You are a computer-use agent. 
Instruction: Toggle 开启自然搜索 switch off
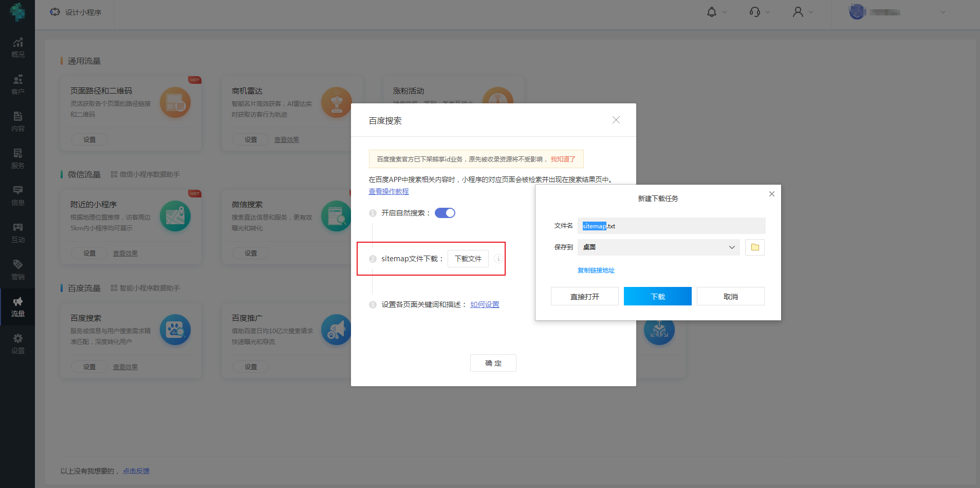click(x=445, y=213)
